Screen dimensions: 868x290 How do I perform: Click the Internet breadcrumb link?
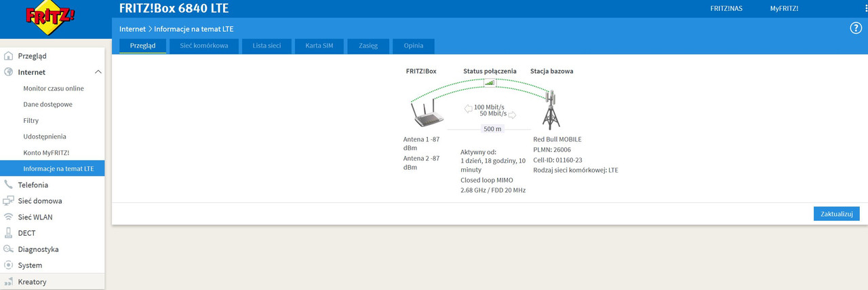pyautogui.click(x=132, y=29)
